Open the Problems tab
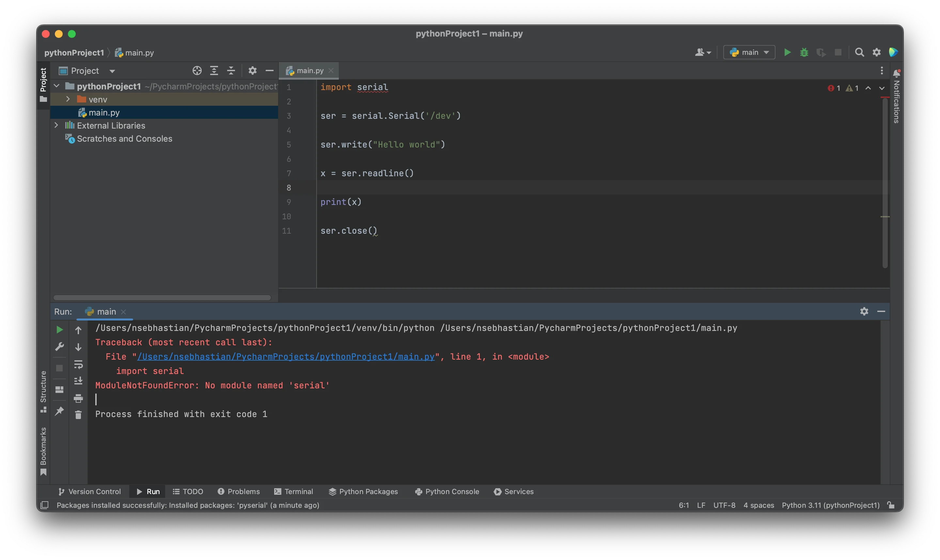940x560 pixels. click(239, 491)
